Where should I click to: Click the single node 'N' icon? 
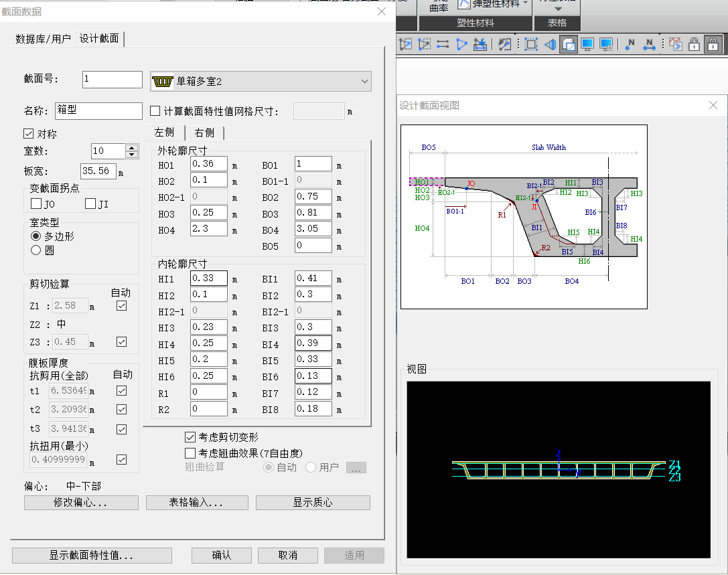pyautogui.click(x=630, y=44)
